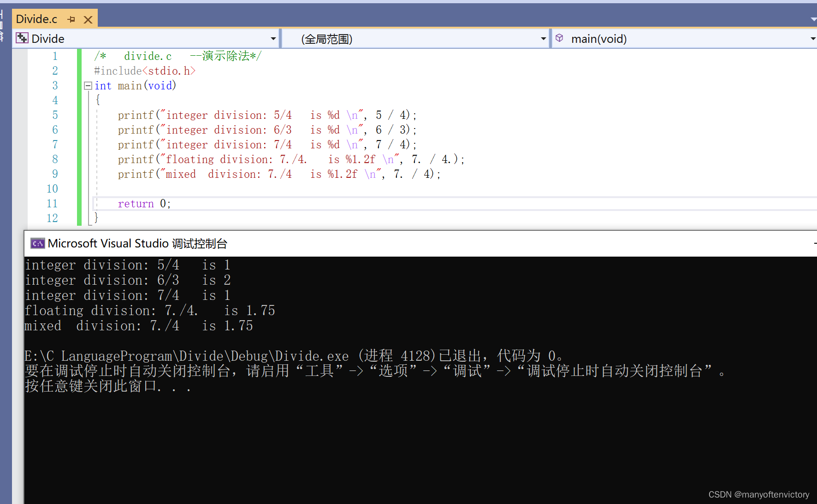Open the main(void) member dropdown

coord(812,38)
